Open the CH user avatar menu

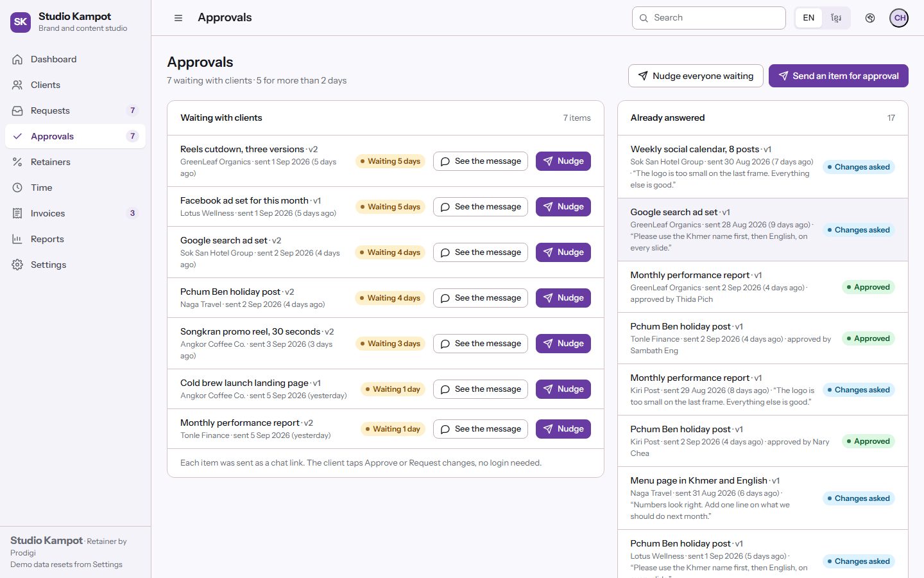[899, 18]
